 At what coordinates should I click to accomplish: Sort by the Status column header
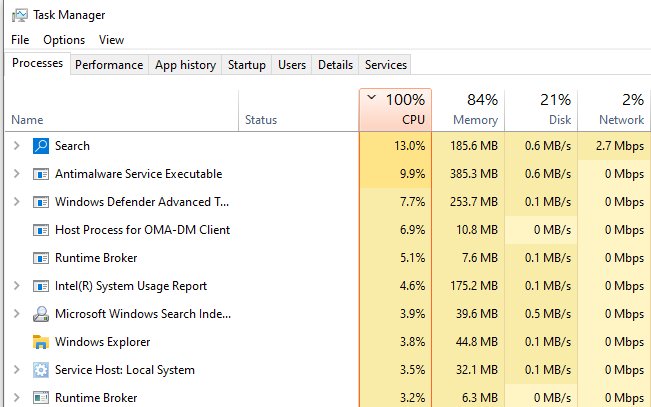coord(299,110)
